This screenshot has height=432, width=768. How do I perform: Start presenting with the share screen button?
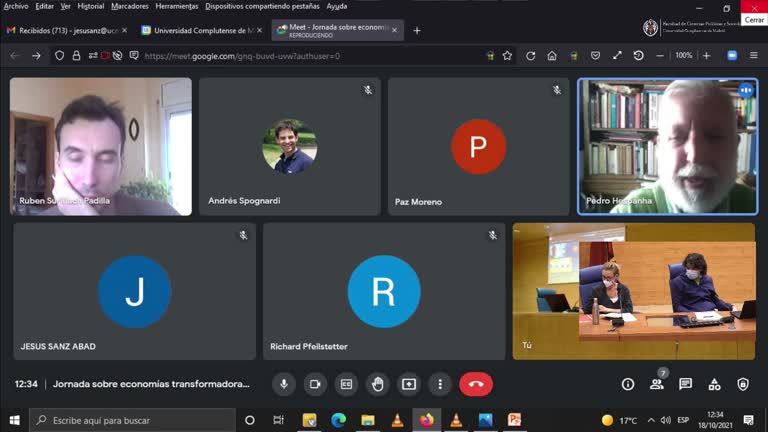pos(409,384)
